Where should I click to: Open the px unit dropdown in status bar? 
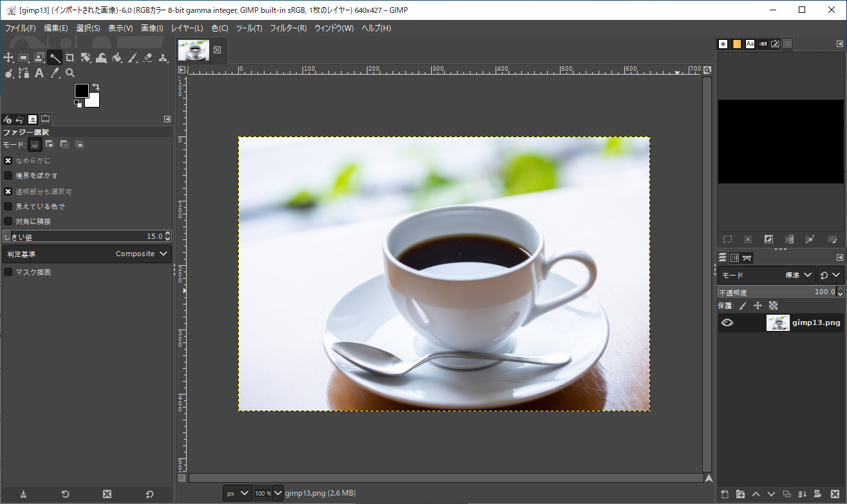tap(237, 493)
